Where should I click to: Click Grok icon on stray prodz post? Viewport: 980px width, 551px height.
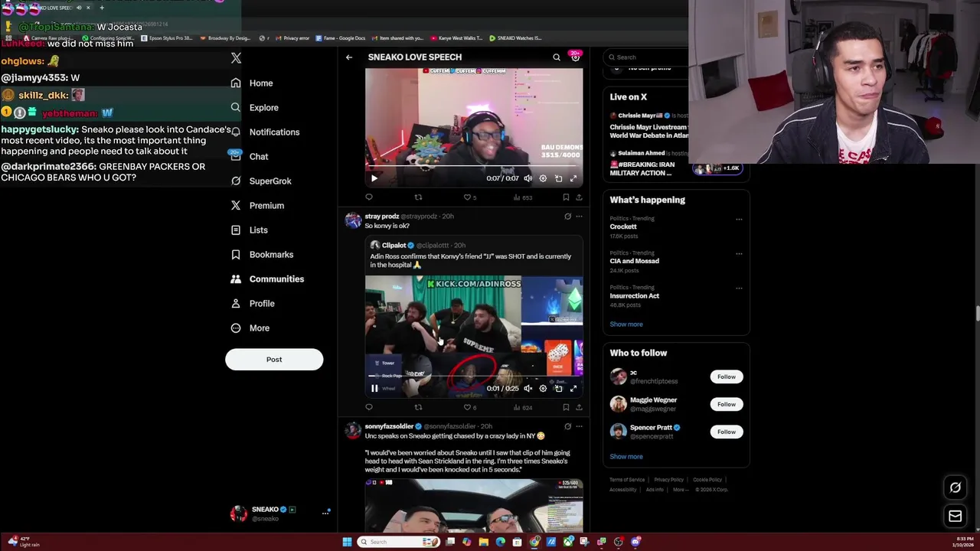click(x=567, y=217)
